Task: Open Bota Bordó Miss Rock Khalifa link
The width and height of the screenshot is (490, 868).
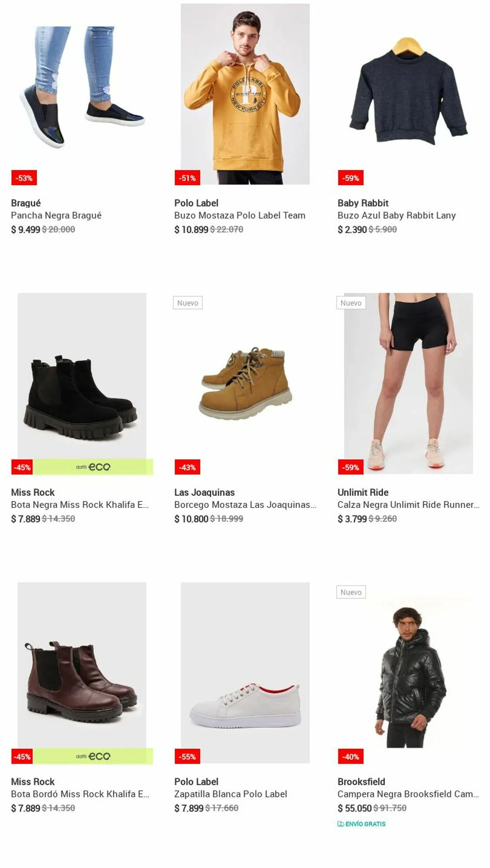Action: [80, 794]
